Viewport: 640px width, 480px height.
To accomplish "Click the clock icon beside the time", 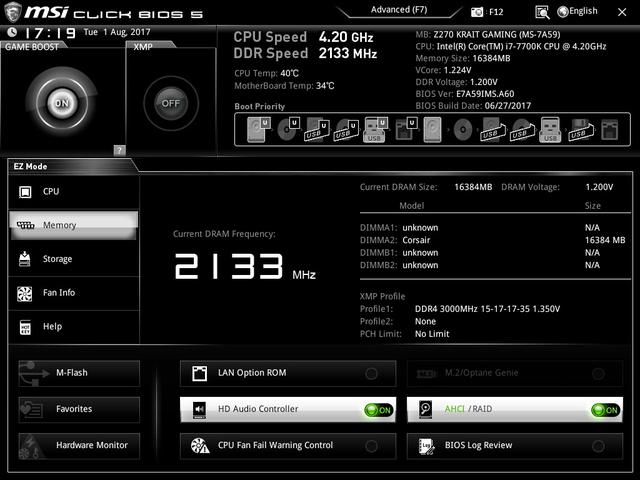I will point(12,32).
